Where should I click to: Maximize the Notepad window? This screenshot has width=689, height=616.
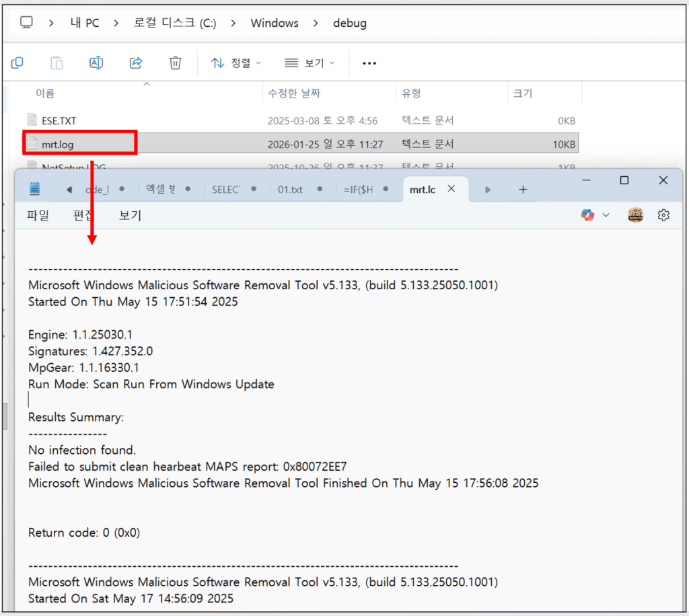click(x=624, y=180)
